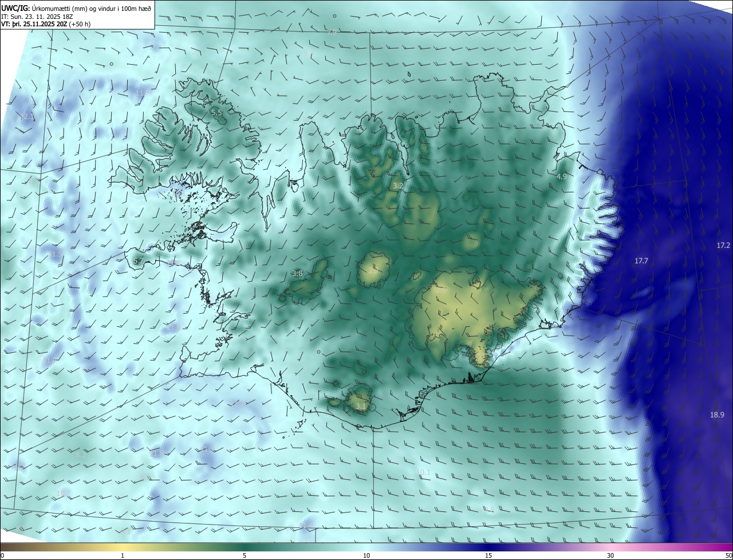Click the map value "18.9"

pyautogui.click(x=717, y=415)
